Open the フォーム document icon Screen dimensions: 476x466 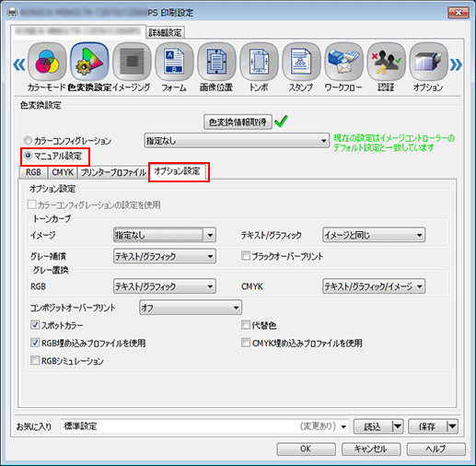[x=174, y=62]
